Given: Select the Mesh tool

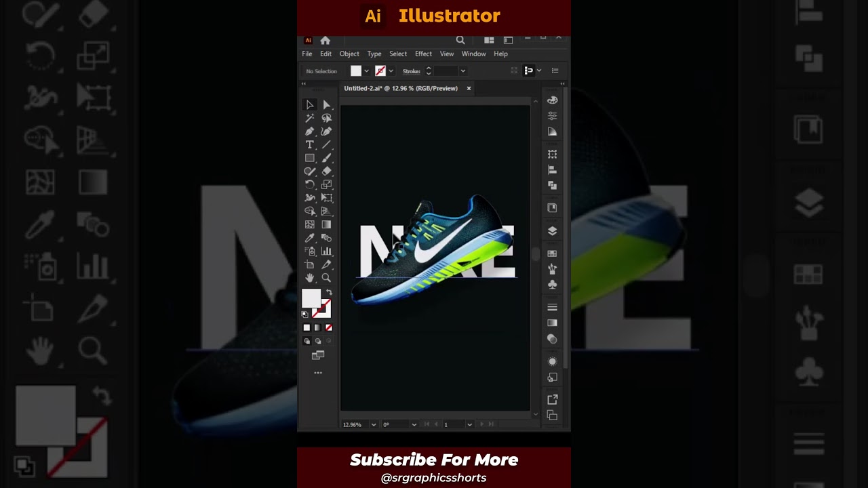Looking at the screenshot, I should pos(310,224).
